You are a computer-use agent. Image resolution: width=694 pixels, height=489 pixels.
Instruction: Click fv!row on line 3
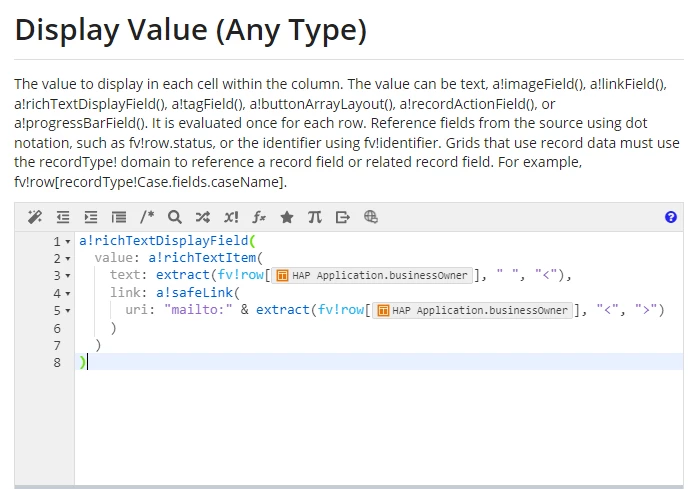tap(240, 275)
